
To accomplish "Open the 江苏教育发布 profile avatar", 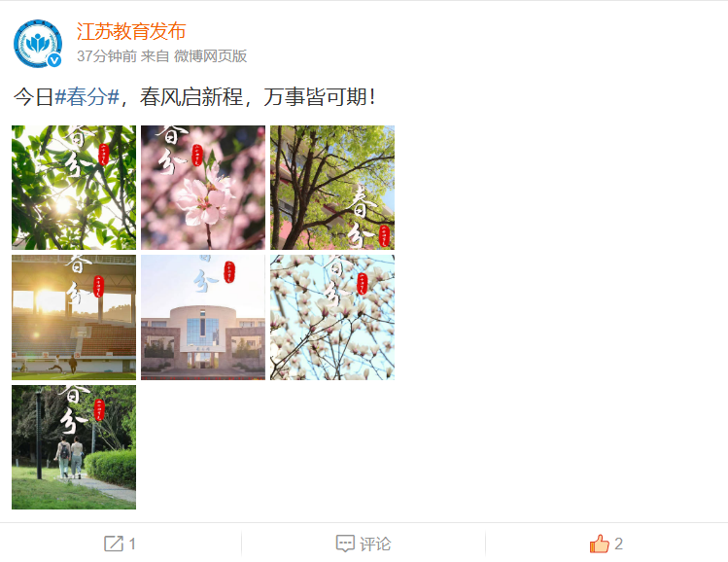I will click(38, 44).
